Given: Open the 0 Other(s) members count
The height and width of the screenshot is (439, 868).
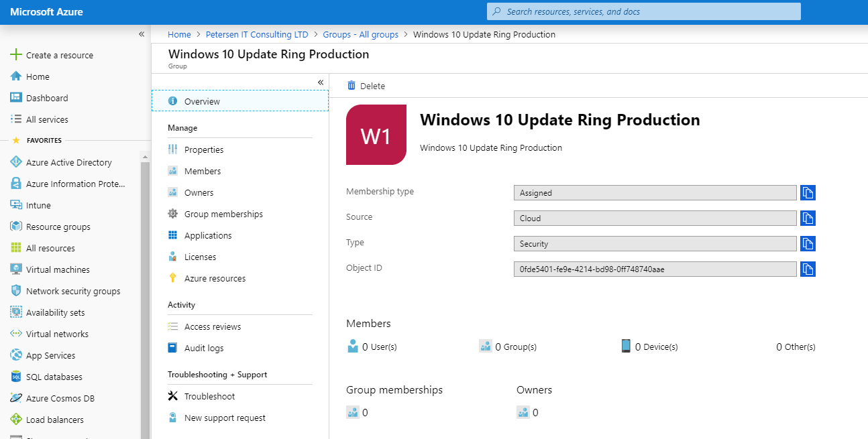Looking at the screenshot, I should point(796,347).
